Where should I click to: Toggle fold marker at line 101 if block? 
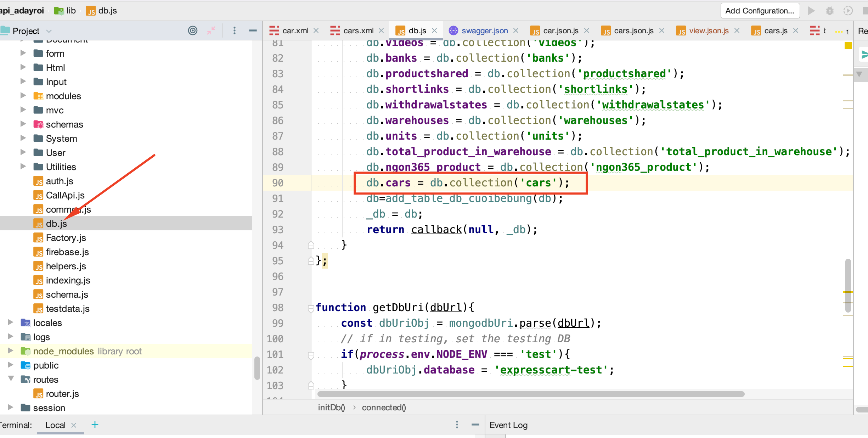[x=311, y=355]
